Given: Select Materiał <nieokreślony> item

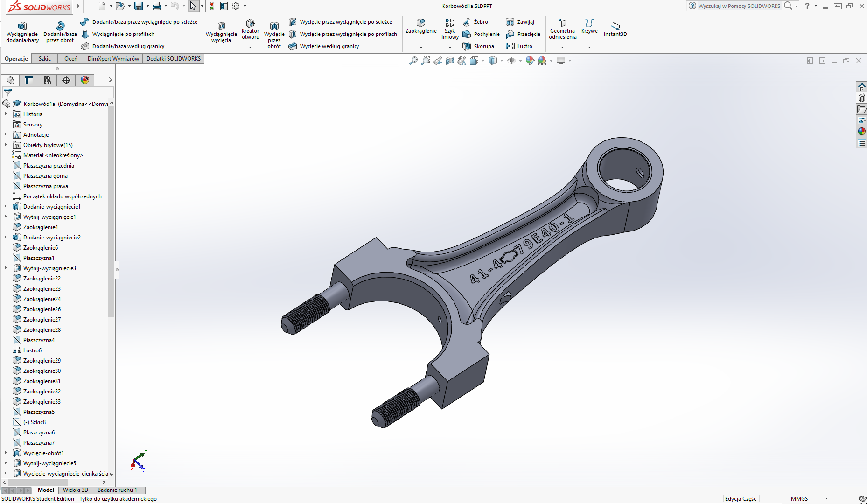Looking at the screenshot, I should pyautogui.click(x=53, y=155).
